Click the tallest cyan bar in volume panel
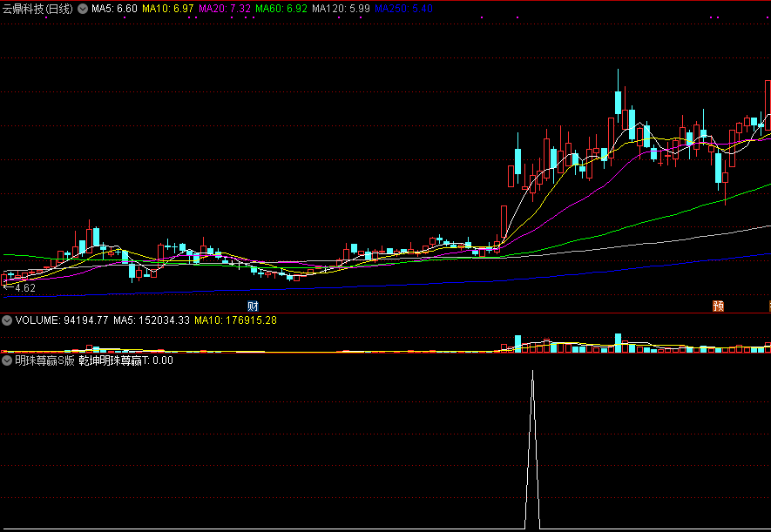This screenshot has height=532, width=771. point(618,343)
